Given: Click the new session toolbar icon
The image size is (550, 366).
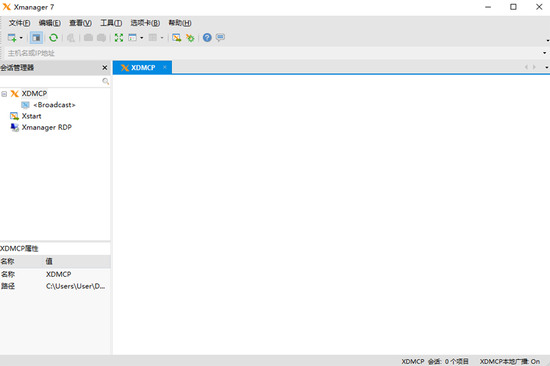Looking at the screenshot, I should [12, 38].
